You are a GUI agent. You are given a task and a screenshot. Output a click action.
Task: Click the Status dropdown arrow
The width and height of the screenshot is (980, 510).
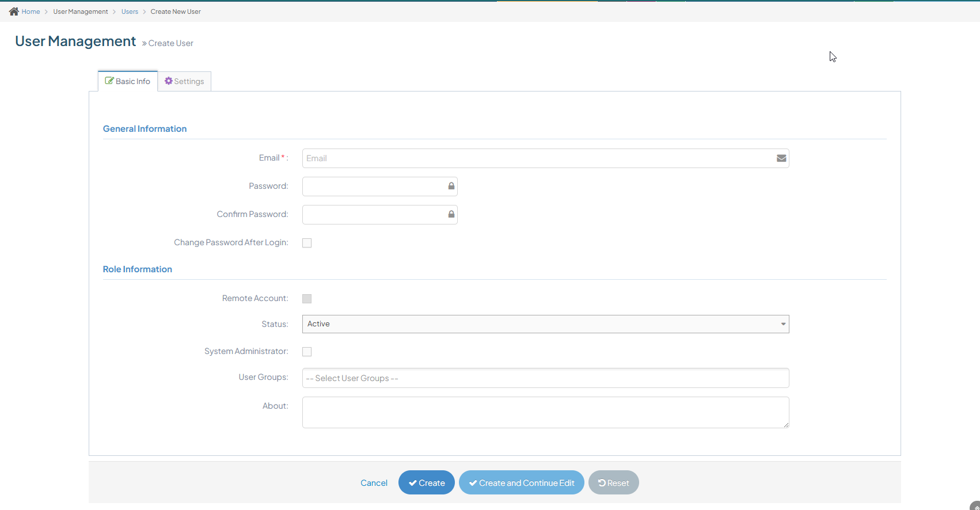(783, 324)
